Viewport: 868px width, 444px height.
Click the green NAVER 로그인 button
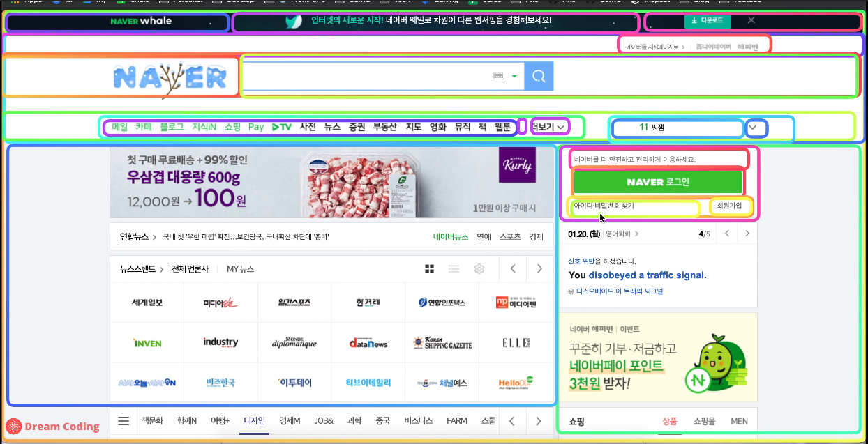(x=657, y=182)
